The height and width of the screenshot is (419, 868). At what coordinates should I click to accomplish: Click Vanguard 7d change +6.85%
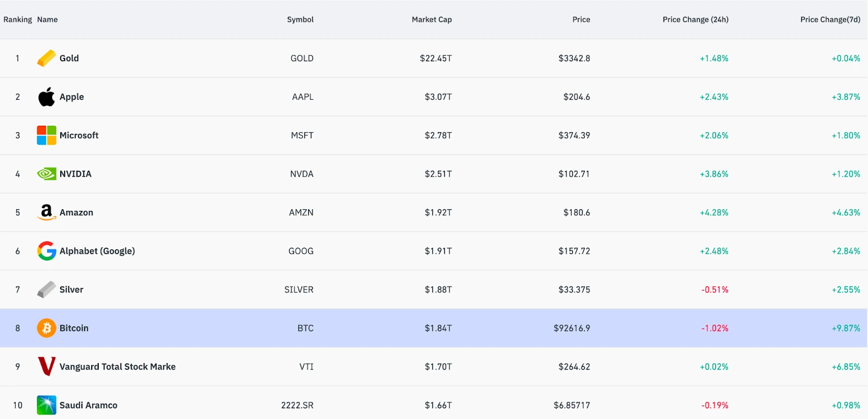coord(846,366)
